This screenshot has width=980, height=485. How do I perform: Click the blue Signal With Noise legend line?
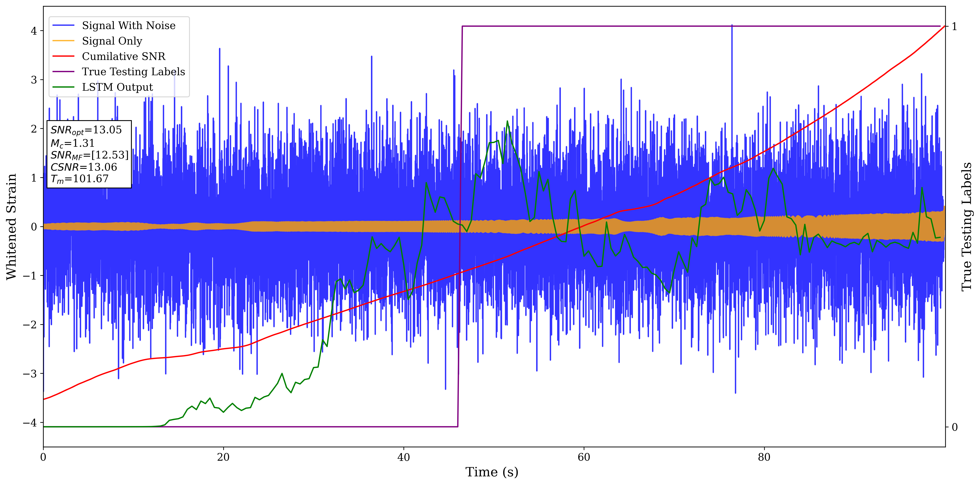click(x=63, y=26)
